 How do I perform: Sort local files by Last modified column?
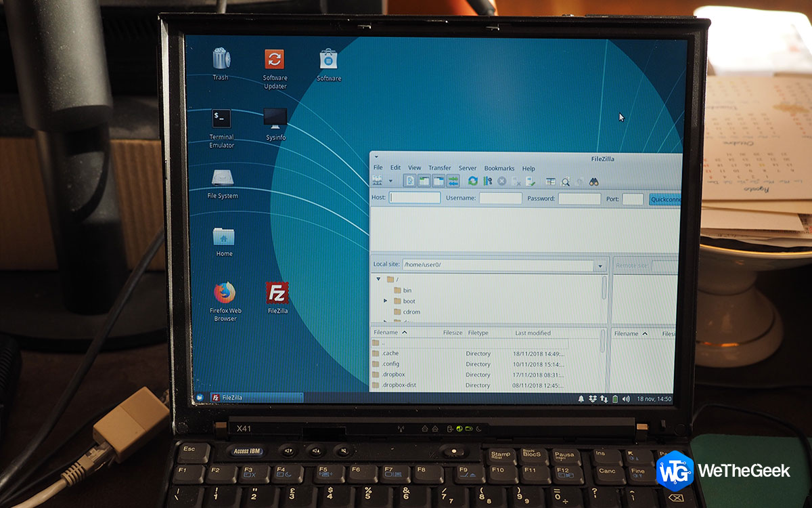533,333
